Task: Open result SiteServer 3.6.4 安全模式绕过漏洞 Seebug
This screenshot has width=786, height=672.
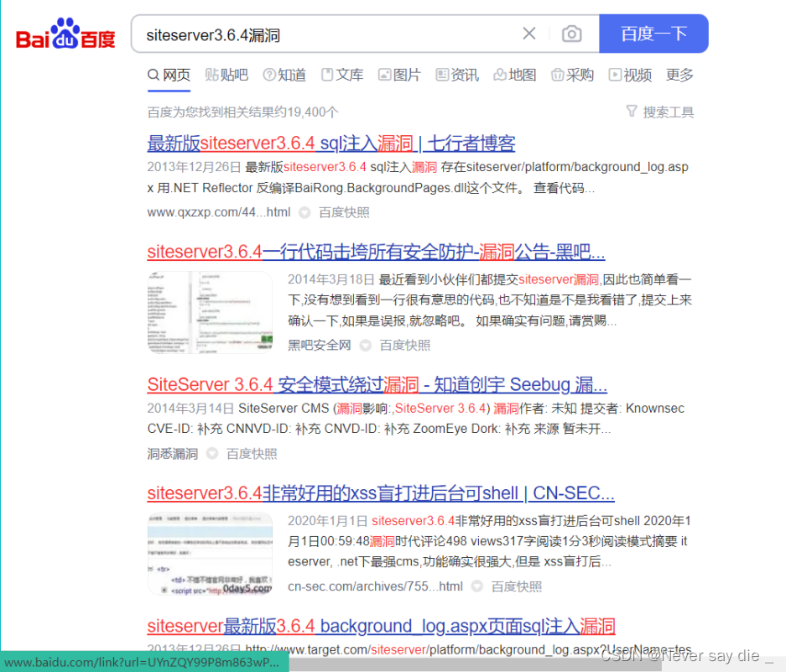Action: coord(377,384)
